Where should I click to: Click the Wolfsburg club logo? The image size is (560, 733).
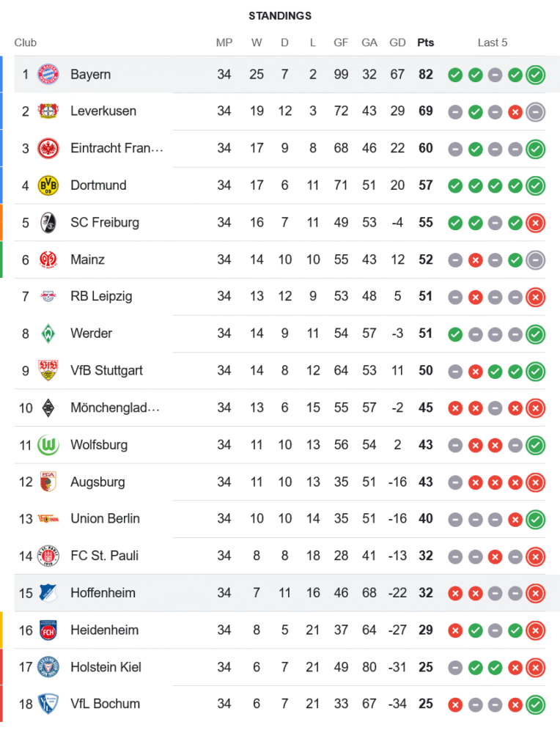coord(48,445)
